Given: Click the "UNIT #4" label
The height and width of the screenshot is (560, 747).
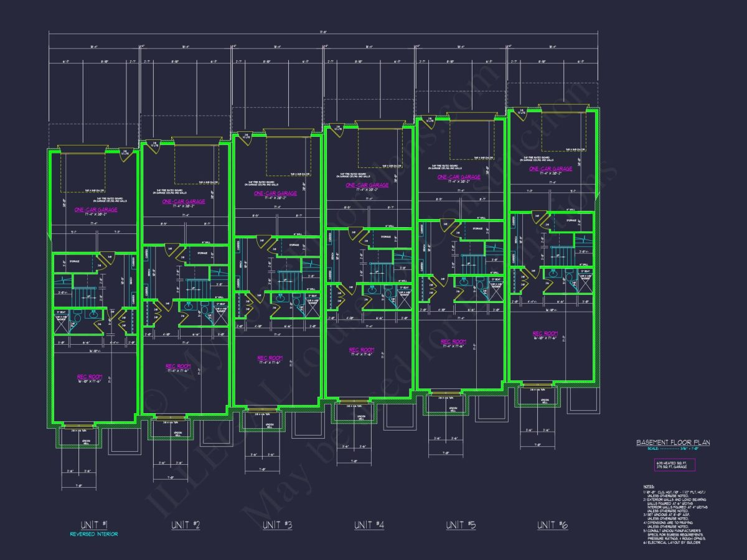Looking at the screenshot, I should click(369, 525).
